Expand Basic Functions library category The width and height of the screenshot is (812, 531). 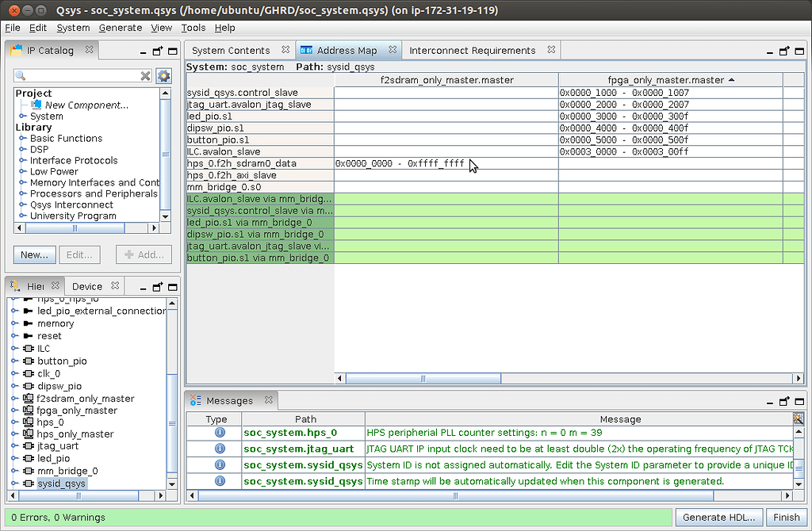22,138
